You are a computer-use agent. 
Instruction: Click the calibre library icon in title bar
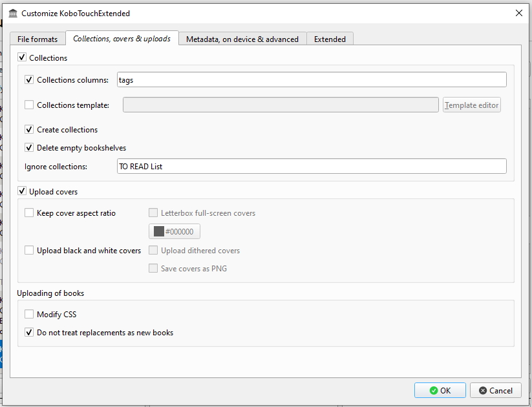13,13
